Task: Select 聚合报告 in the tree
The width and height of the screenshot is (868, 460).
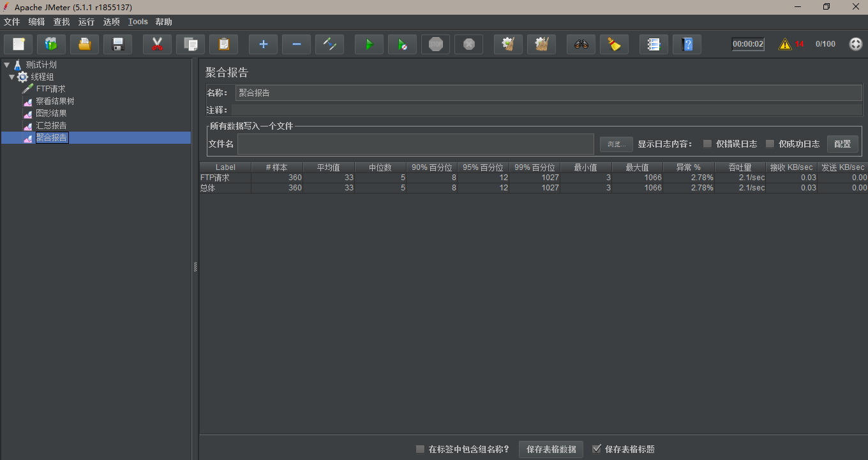Action: point(52,137)
